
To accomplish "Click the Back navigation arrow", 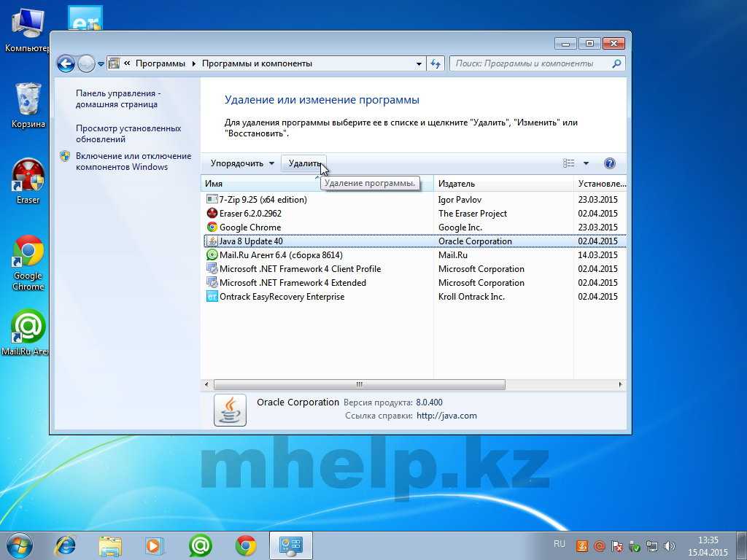I will pyautogui.click(x=66, y=63).
